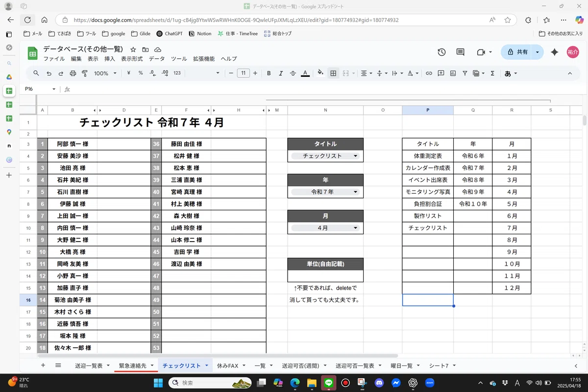The width and height of the screenshot is (588, 392).
Task: Open the 年 dropdown showing 令和７年
Action: 325,192
